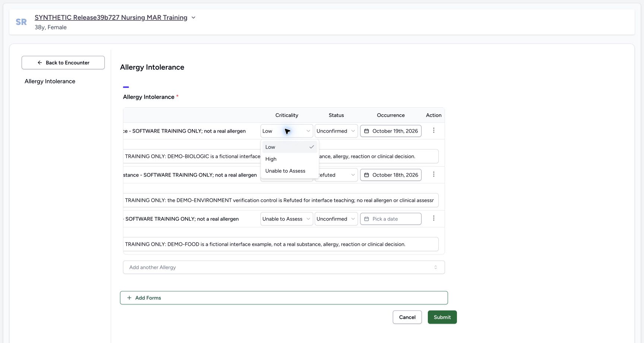Open Add another Allergy combo box

click(x=284, y=267)
